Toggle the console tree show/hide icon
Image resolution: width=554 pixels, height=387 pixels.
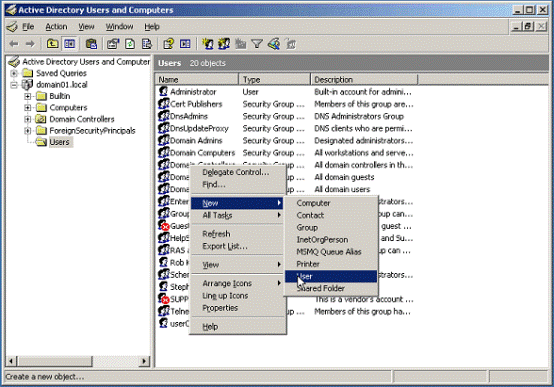[x=70, y=44]
